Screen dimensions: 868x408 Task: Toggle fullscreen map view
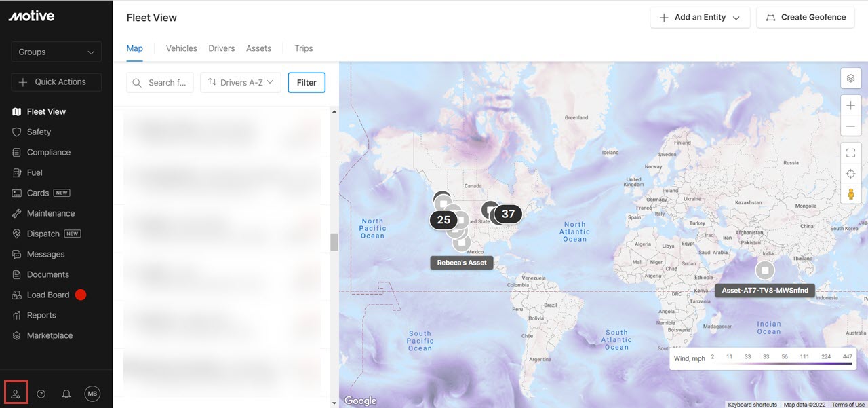[851, 153]
